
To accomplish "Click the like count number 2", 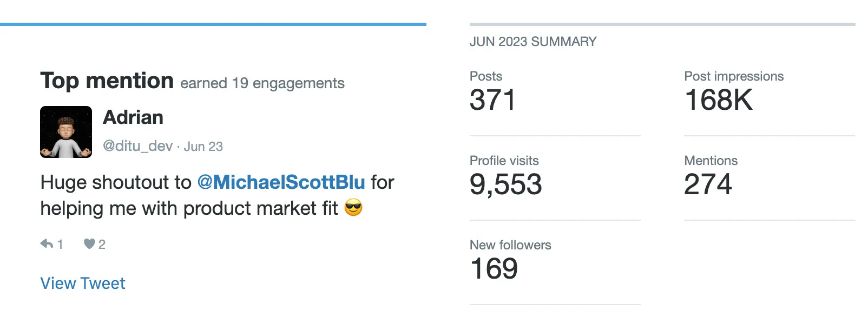I will [x=102, y=244].
